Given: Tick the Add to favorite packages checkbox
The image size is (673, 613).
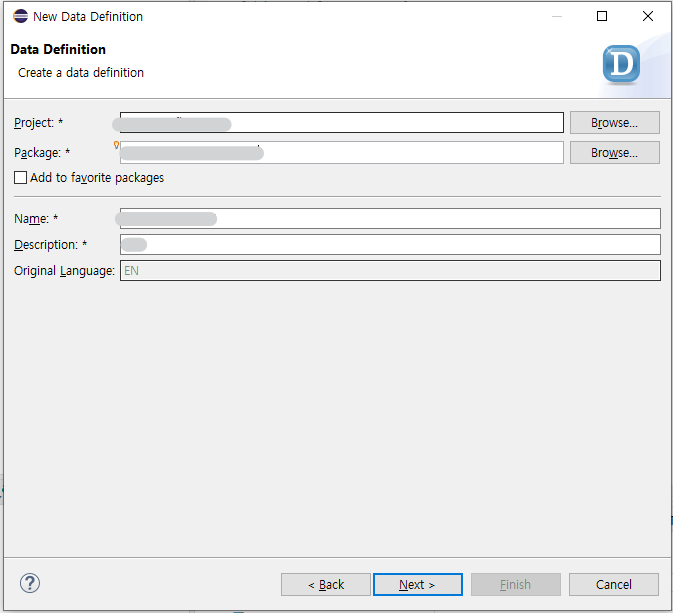Looking at the screenshot, I should tap(20, 178).
